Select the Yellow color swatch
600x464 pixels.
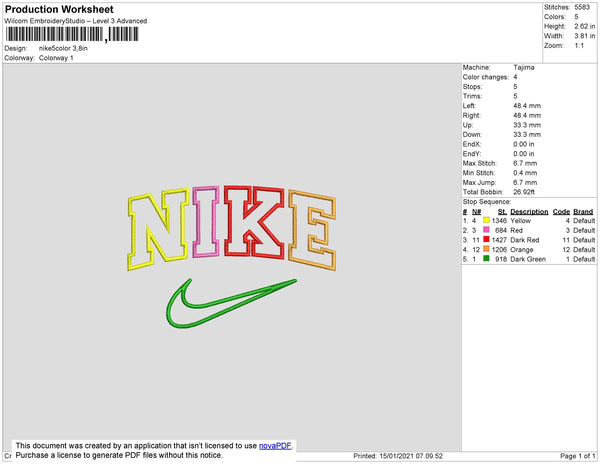point(486,220)
